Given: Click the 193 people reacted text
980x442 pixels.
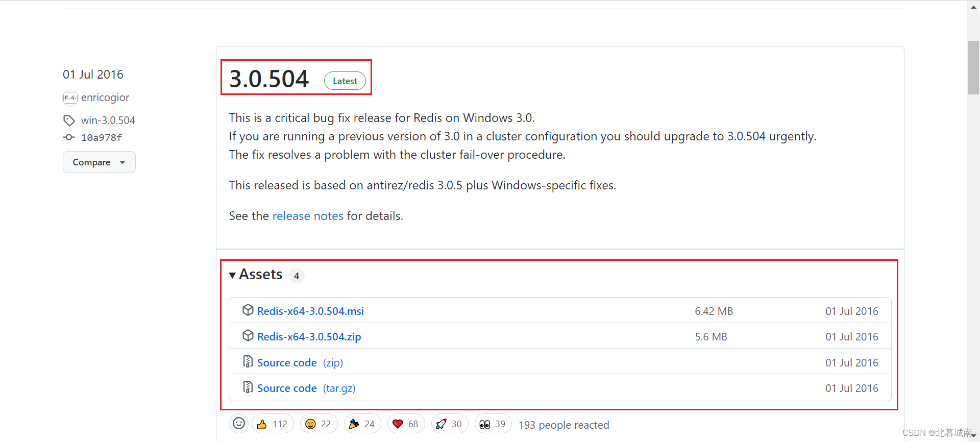Looking at the screenshot, I should (564, 425).
